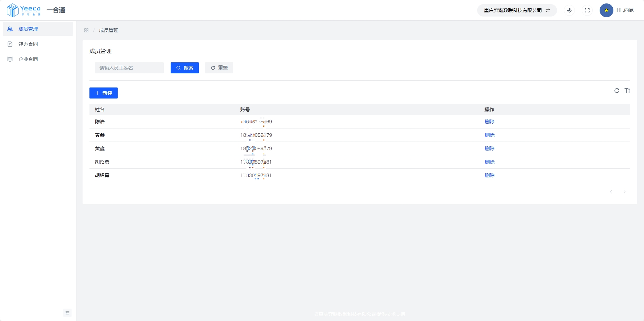The image size is (644, 321).
Task: Click the 搜索 button
Action: 185,68
